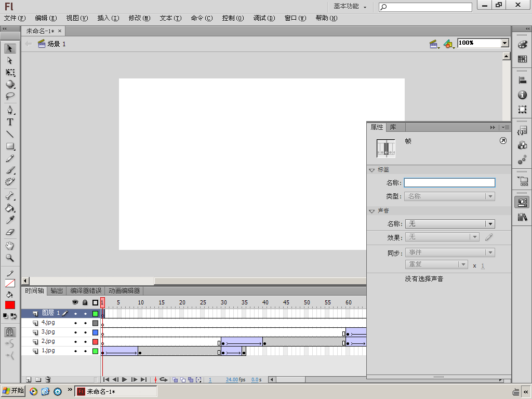Switch to the 库 tab

click(393, 127)
